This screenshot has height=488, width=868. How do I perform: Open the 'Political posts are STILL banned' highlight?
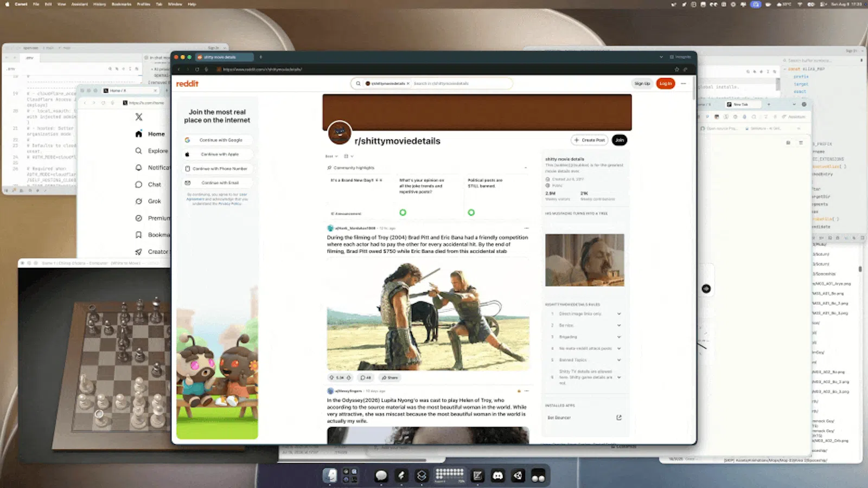(x=496, y=195)
